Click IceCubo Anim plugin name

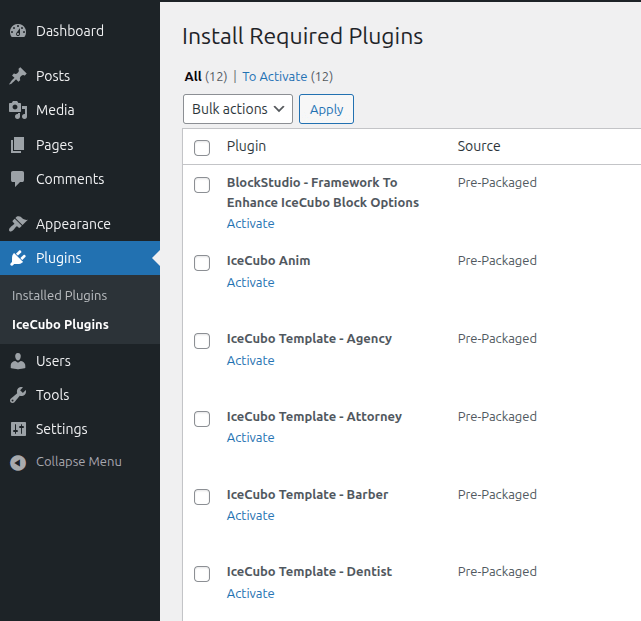(269, 260)
